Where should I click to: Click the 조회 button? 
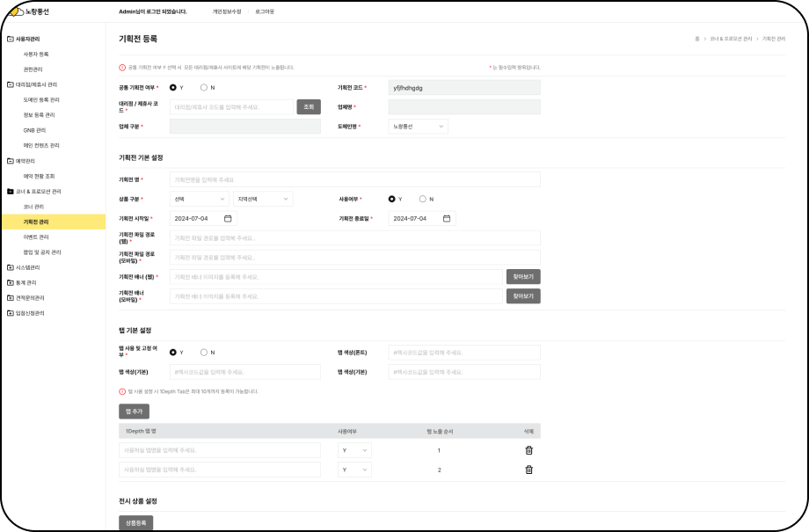pos(309,107)
